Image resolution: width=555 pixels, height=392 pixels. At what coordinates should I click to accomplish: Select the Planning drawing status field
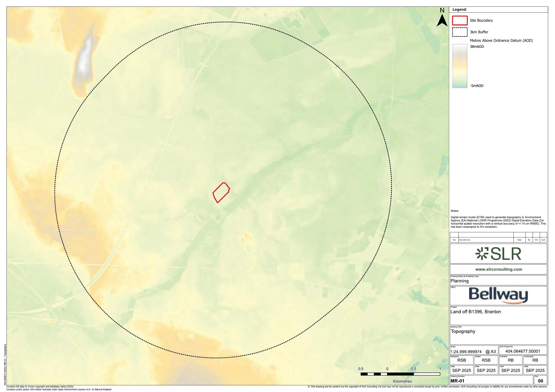460,281
